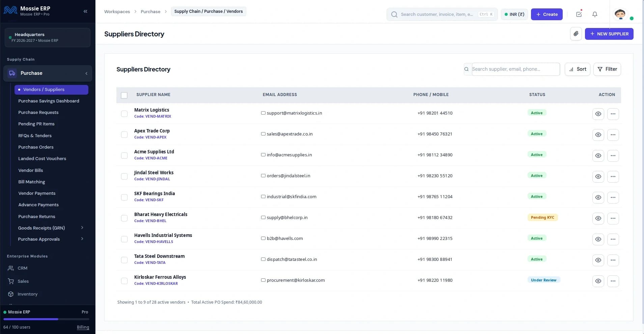View Havells Industrial Systems with eye icon
The height and width of the screenshot is (334, 644).
pyautogui.click(x=598, y=239)
